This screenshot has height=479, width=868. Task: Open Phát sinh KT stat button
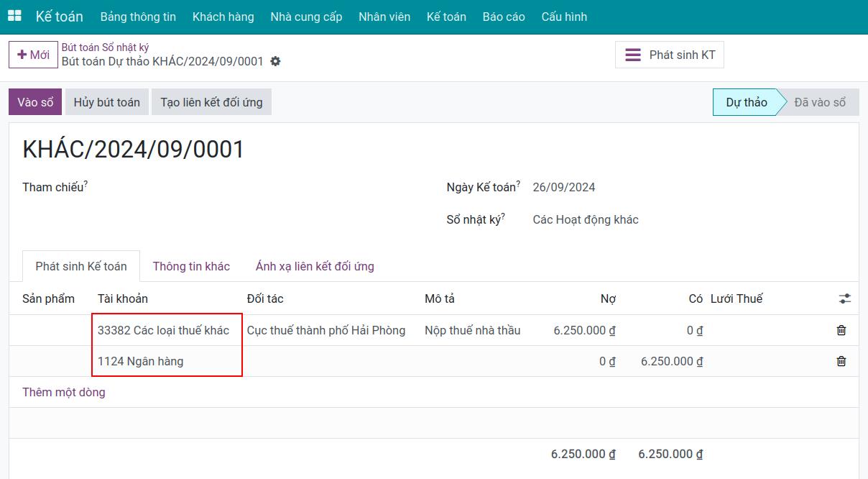[x=670, y=55]
